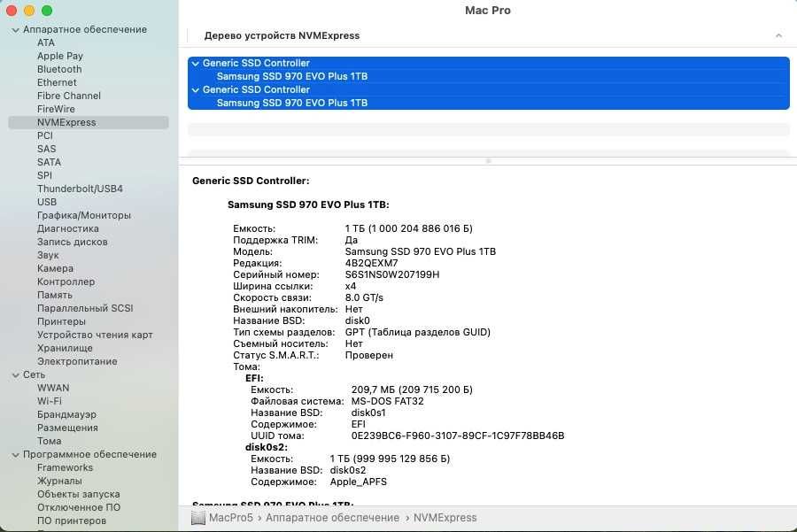Select Wi-Fi in the sidebar
This screenshot has height=532, width=797.
49,401
